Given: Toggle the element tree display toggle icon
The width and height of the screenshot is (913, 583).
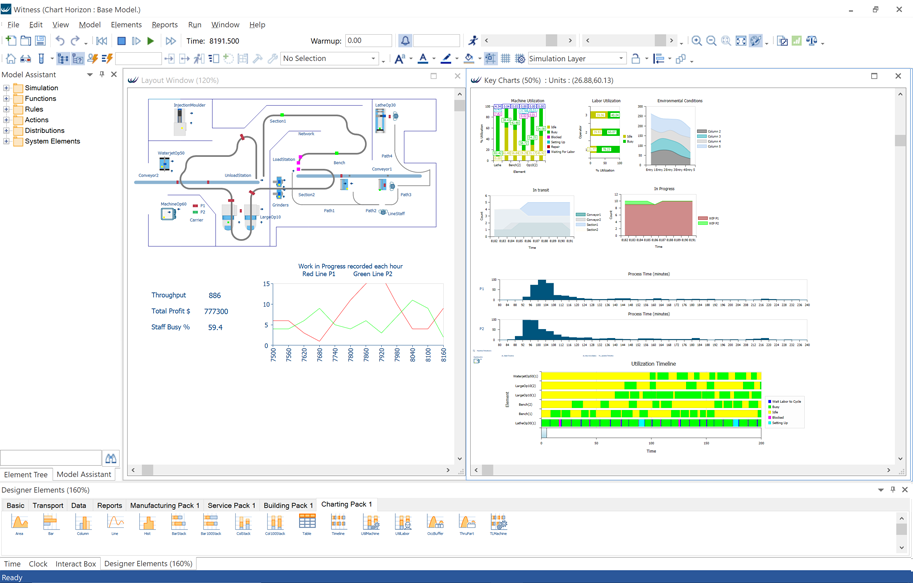Looking at the screenshot, I should point(63,58).
